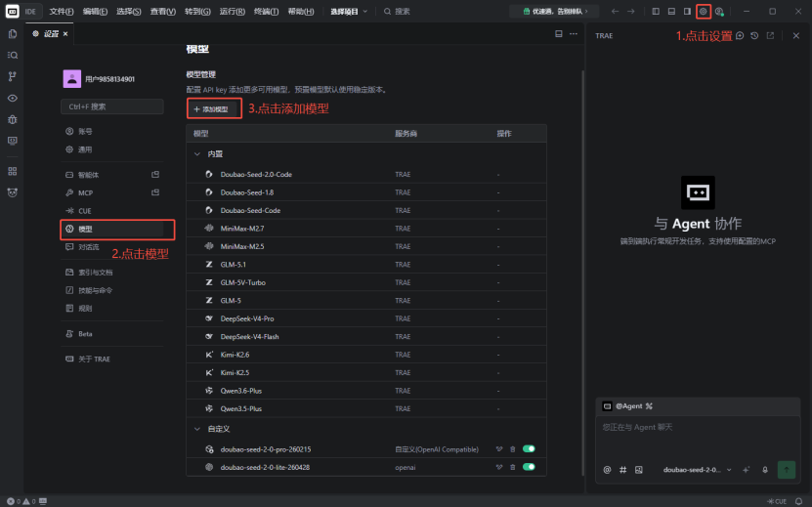Open the chat model selector dropdown

tap(697, 470)
